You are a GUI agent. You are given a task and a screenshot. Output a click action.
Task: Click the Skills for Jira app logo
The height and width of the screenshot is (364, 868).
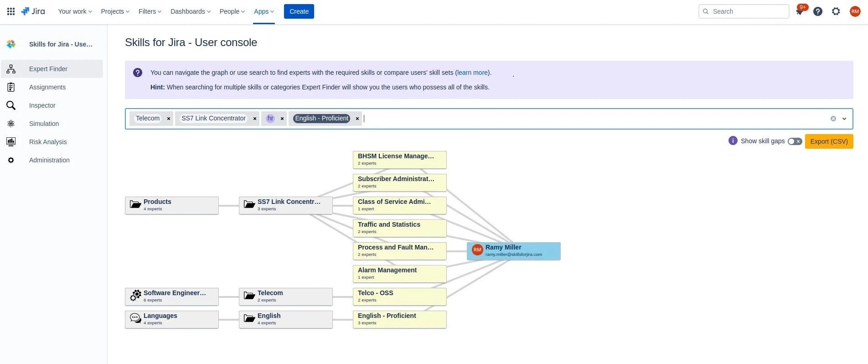pos(11,44)
